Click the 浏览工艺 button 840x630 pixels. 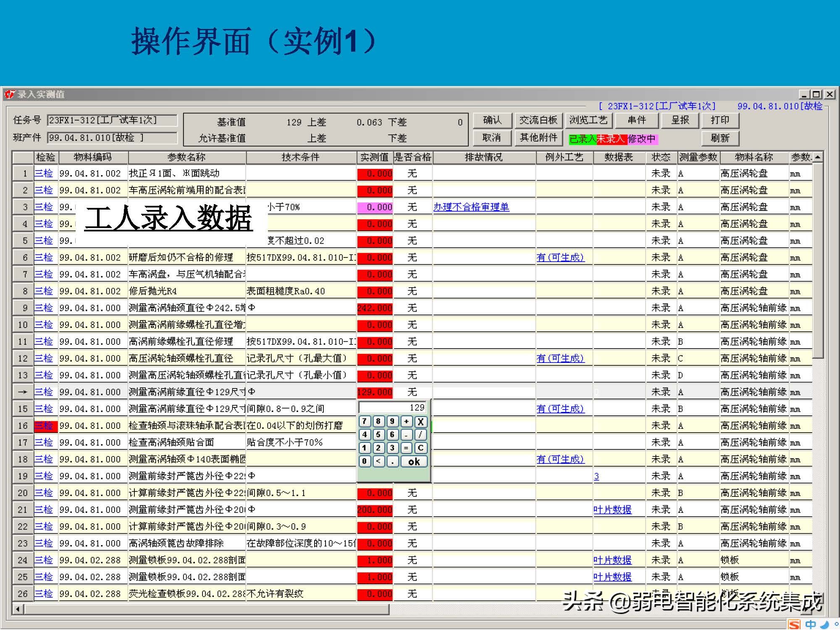pyautogui.click(x=588, y=121)
